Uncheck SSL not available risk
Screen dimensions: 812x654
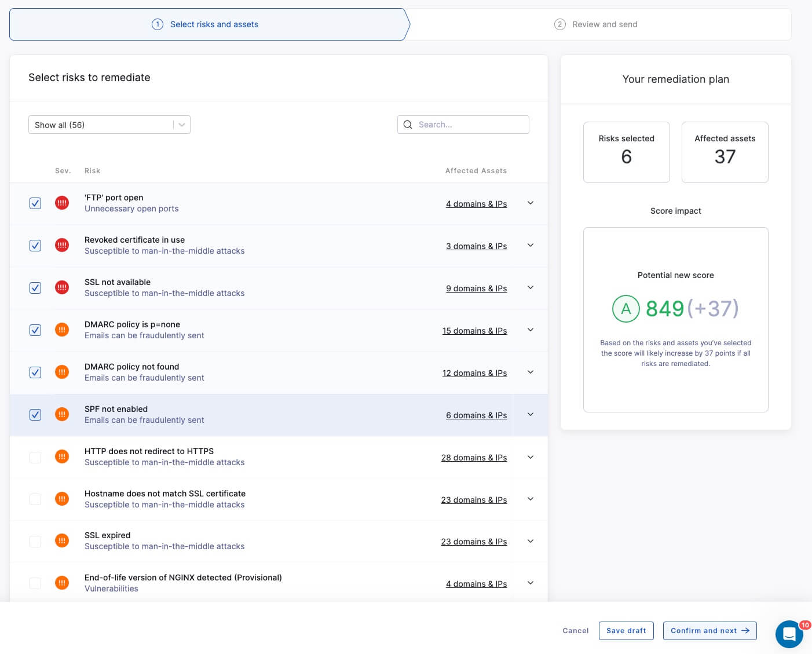tap(35, 288)
